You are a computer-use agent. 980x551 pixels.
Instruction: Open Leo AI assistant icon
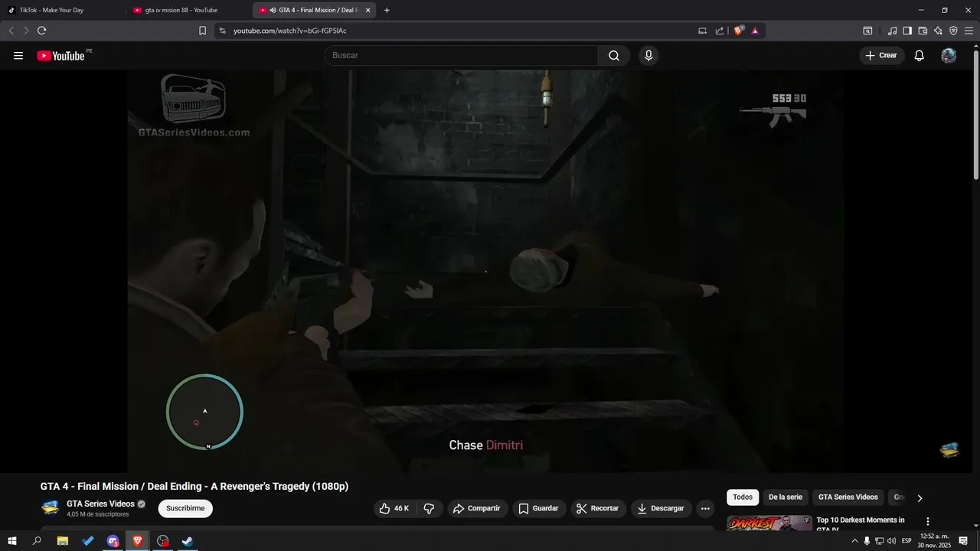[938, 31]
